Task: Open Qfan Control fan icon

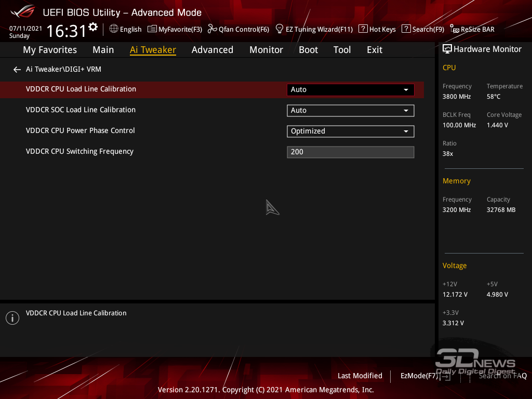Action: click(212, 29)
